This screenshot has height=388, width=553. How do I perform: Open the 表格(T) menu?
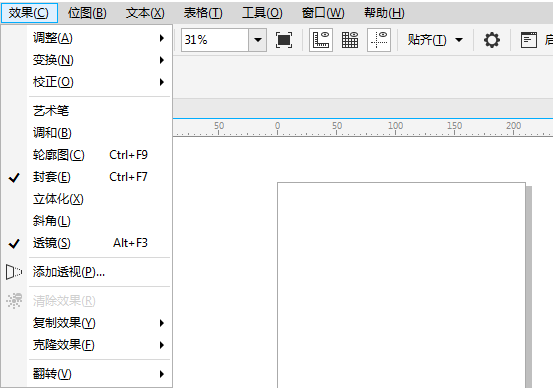(x=203, y=13)
